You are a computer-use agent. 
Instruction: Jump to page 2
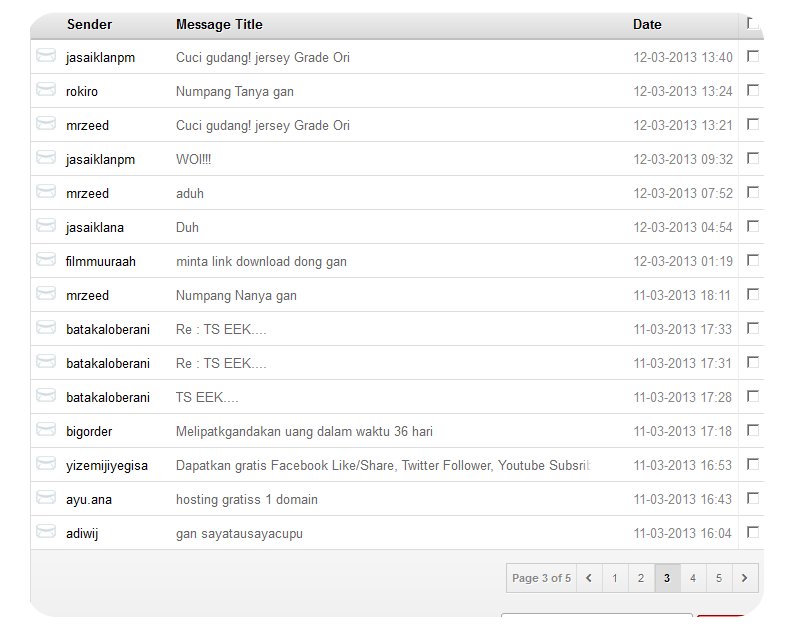click(x=641, y=578)
